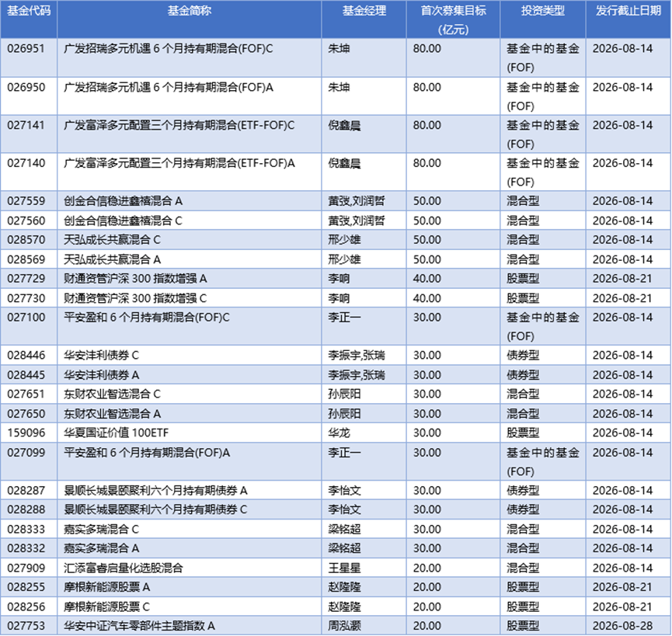
Task: Click fund name 天弘成长共赢混合 C
Action: (113, 240)
